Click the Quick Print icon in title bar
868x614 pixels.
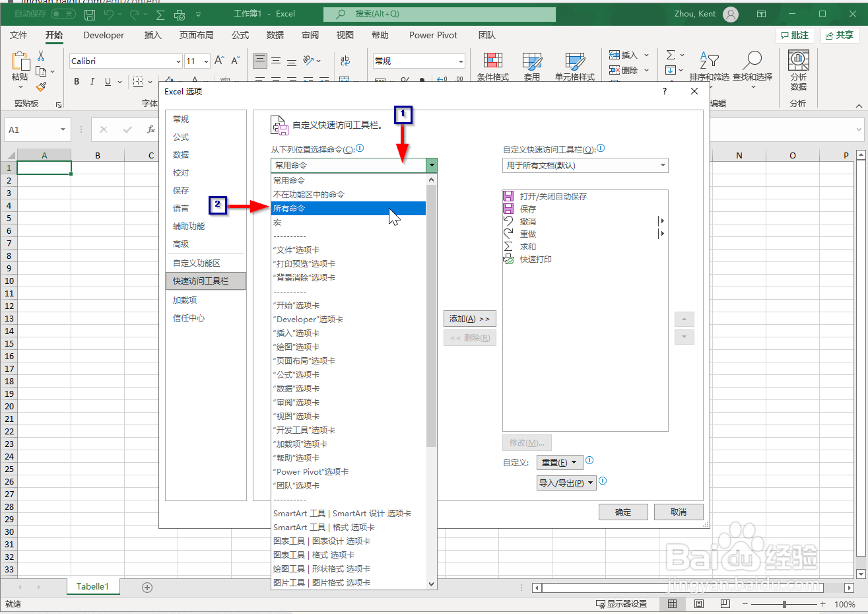coord(180,14)
